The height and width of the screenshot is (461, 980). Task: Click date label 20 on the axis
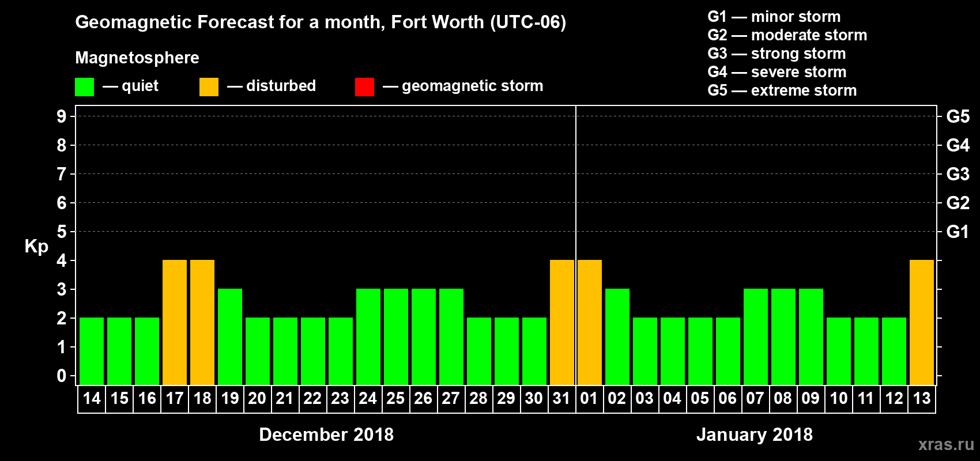click(x=257, y=399)
